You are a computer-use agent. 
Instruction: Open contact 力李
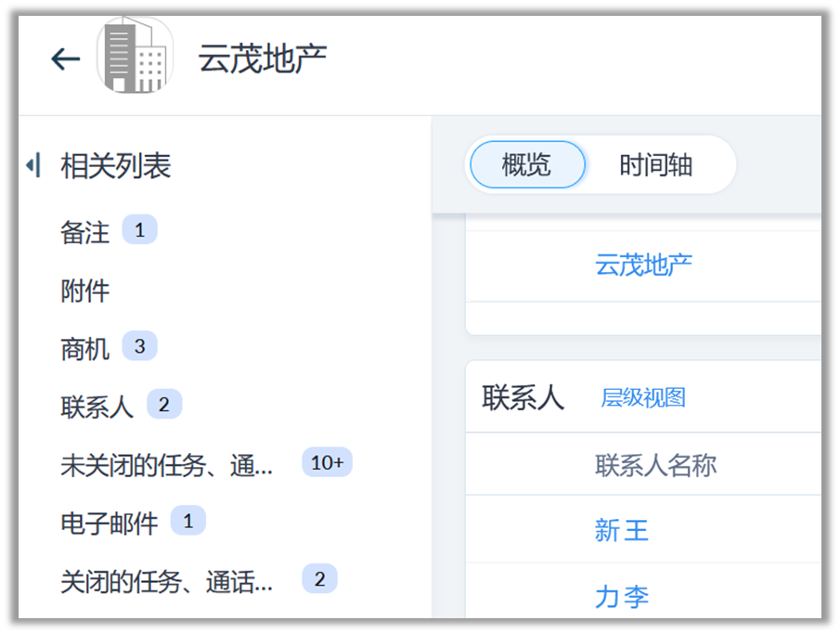pyautogui.click(x=621, y=597)
